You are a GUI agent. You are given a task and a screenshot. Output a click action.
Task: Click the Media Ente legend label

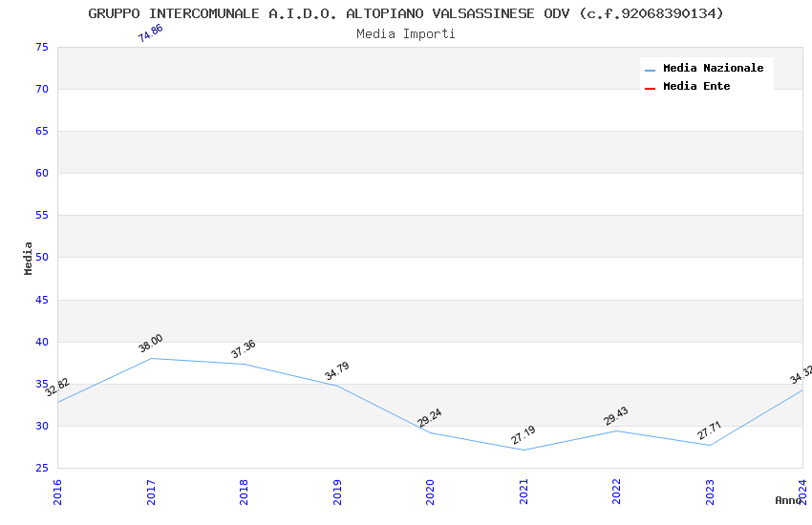coord(696,86)
